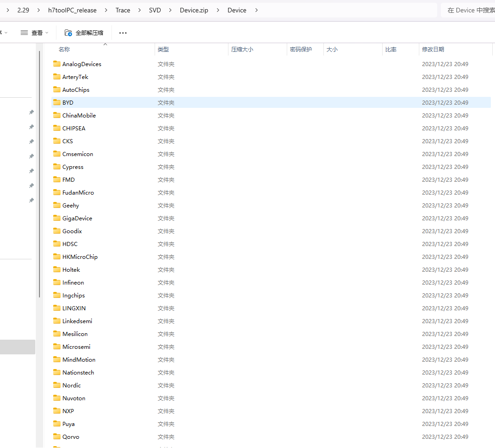Click the Geehy folder icon
The width and height of the screenshot is (495, 448).
pos(57,205)
